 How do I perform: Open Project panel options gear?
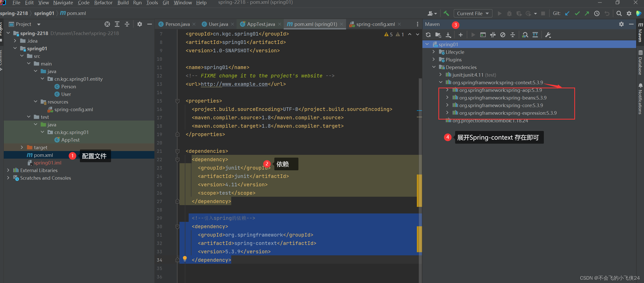point(140,24)
